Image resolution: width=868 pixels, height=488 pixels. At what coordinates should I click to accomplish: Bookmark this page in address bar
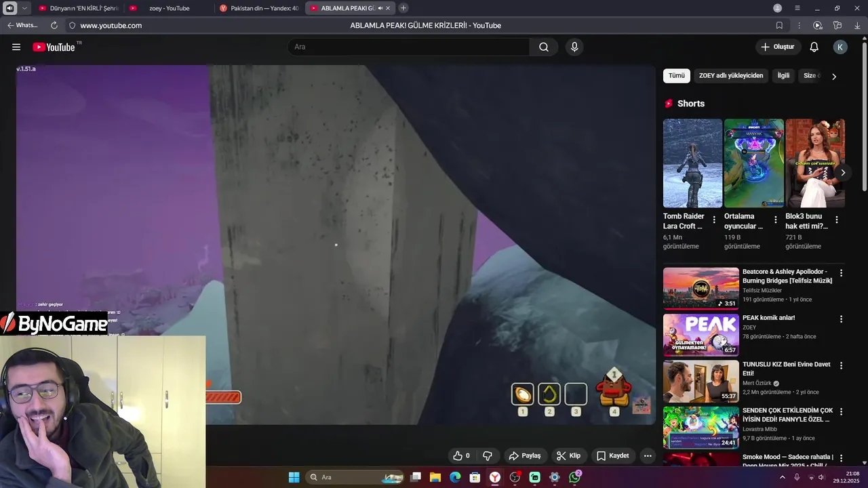point(779,25)
